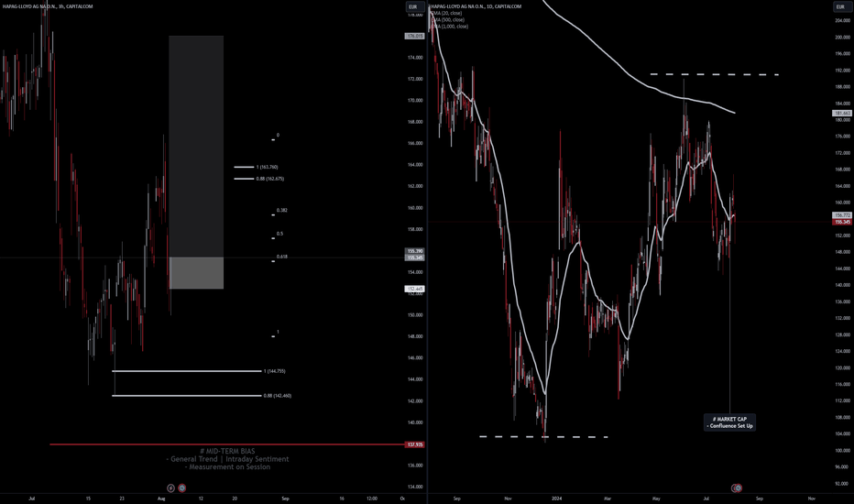This screenshot has width=854, height=504.
Task: Click the HAPAG-LLOYD 1D symbol title
Action: coord(476,6)
